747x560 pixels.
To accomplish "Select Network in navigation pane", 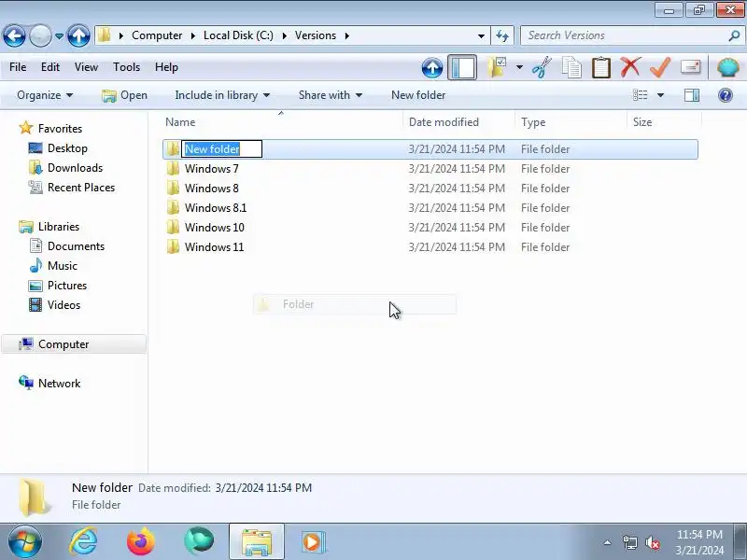I will [59, 384].
